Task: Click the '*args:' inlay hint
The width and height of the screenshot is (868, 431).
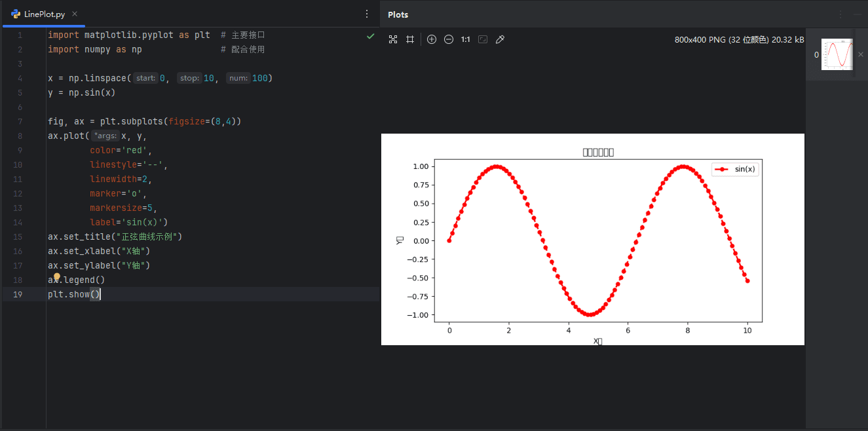Action: point(105,136)
